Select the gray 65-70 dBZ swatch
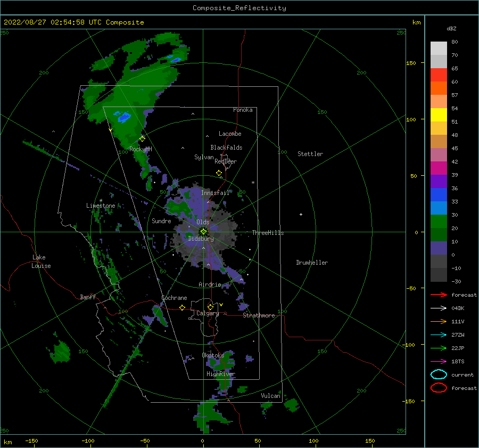 [x=439, y=61]
